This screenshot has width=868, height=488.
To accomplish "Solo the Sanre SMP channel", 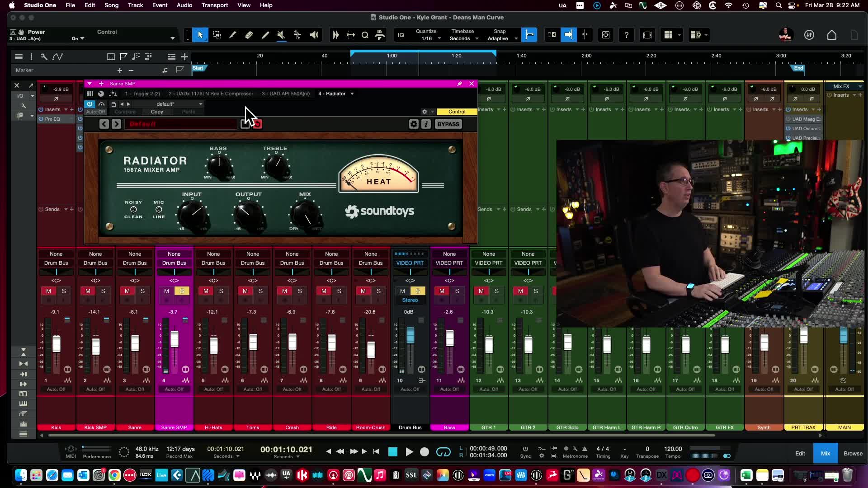I will 182,291.
